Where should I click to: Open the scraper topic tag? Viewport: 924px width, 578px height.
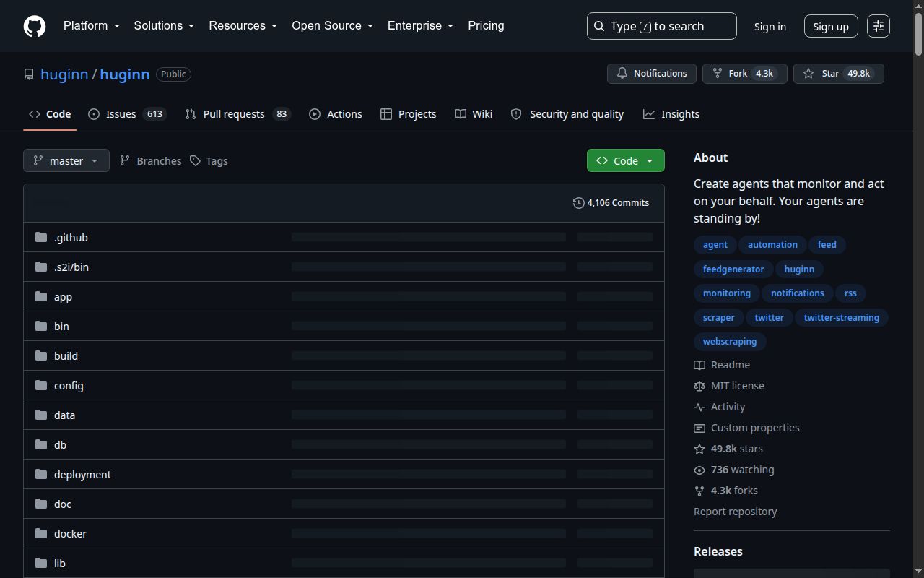click(x=719, y=317)
